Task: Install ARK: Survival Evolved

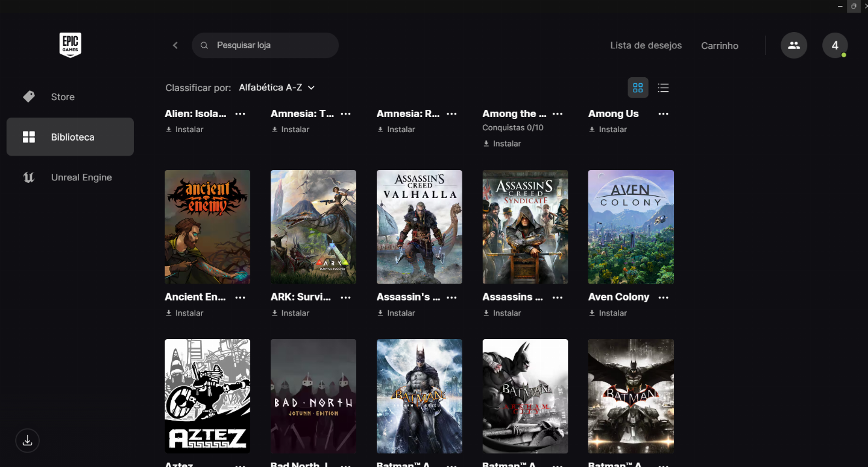Action: [x=290, y=313]
